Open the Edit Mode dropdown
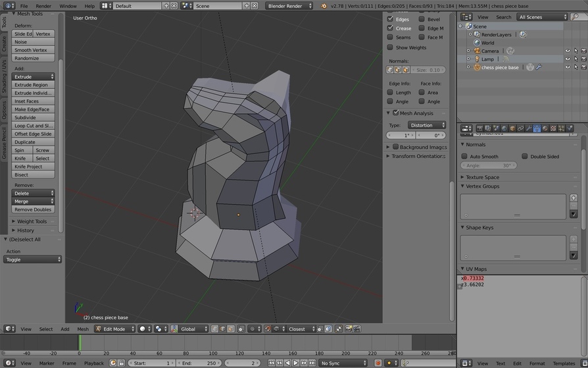 (114, 329)
